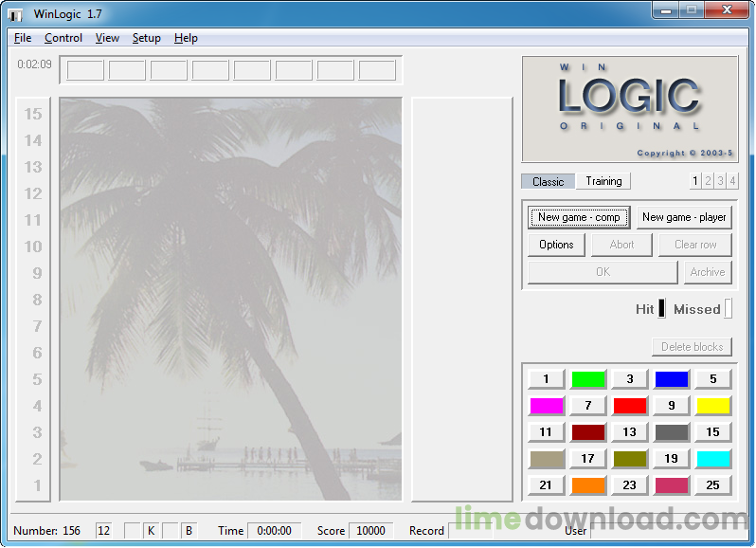Select the yellow color block

click(713, 406)
